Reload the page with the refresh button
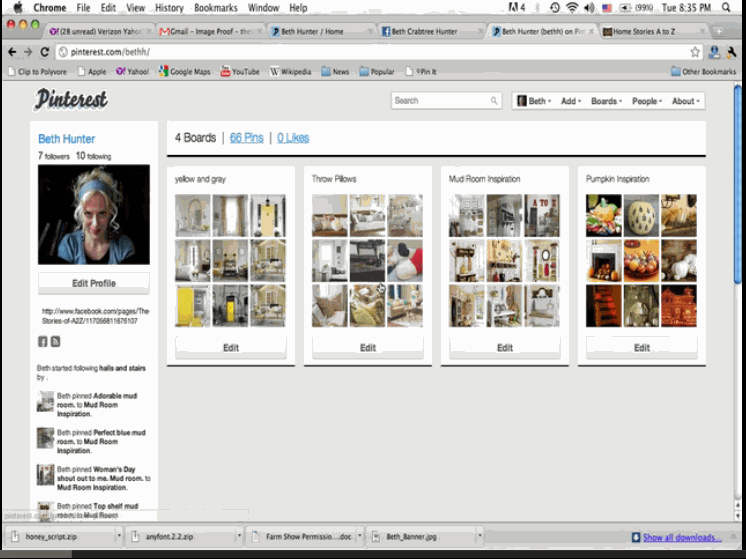746x559 pixels. 45,52
